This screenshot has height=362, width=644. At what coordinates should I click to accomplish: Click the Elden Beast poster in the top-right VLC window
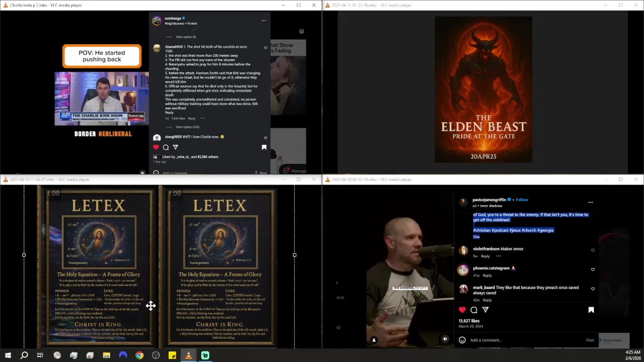tap(483, 89)
